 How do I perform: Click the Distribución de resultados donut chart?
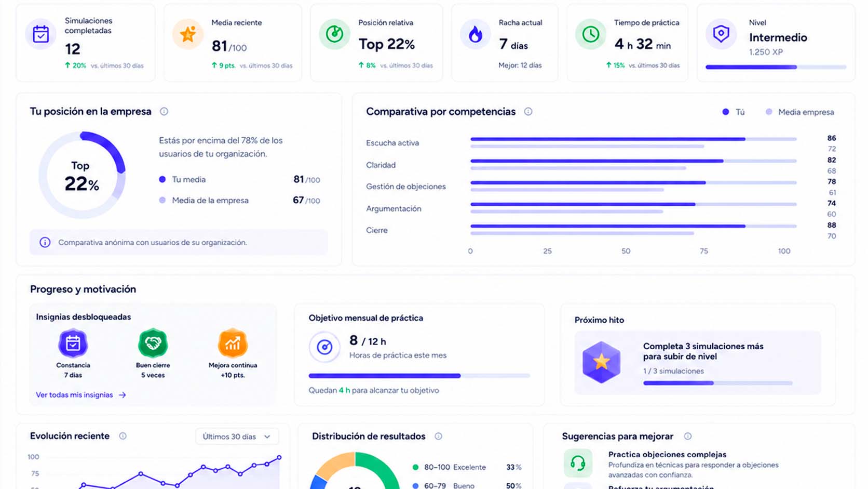pyautogui.click(x=355, y=470)
